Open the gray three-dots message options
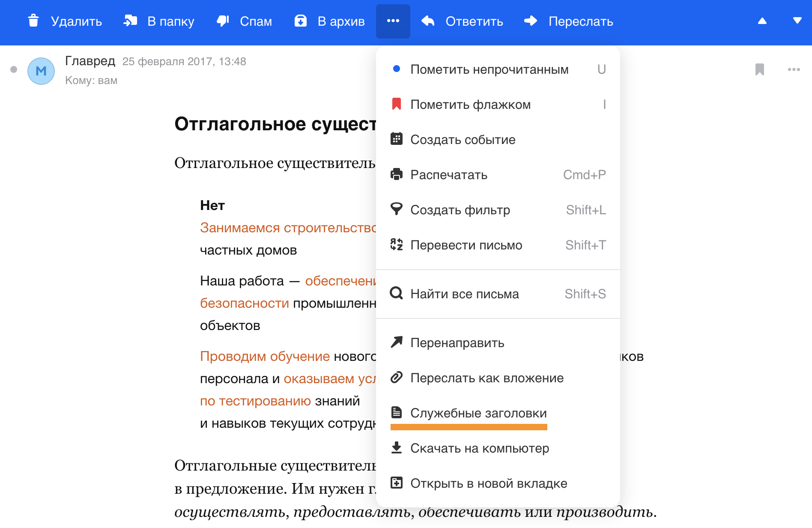The width and height of the screenshot is (812, 528). [x=794, y=69]
